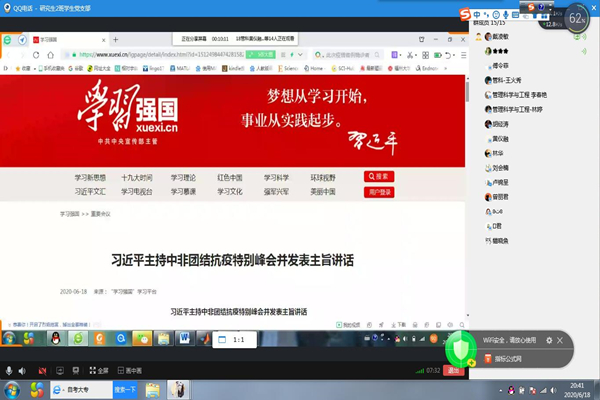Click the WeChat icon in shared taskbar

click(142, 338)
